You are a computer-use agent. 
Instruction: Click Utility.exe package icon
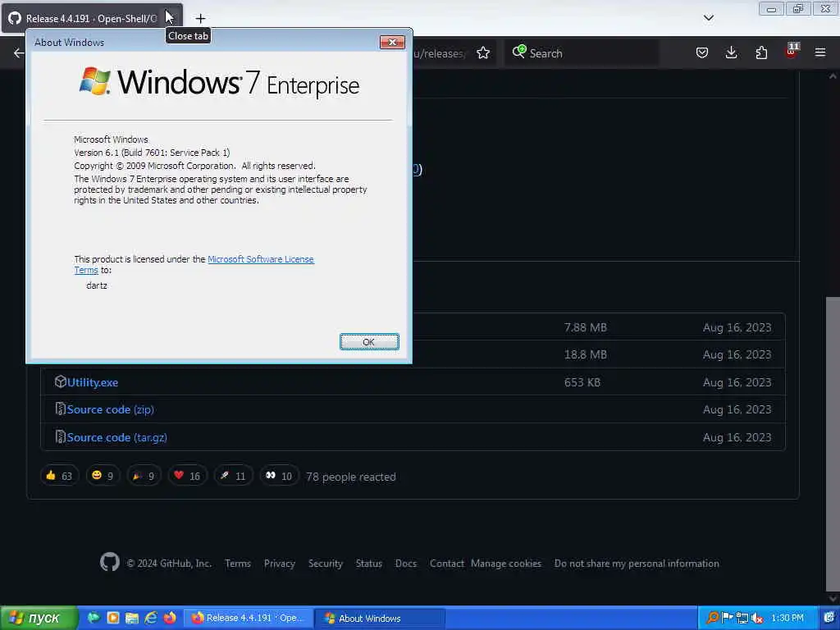(x=60, y=381)
